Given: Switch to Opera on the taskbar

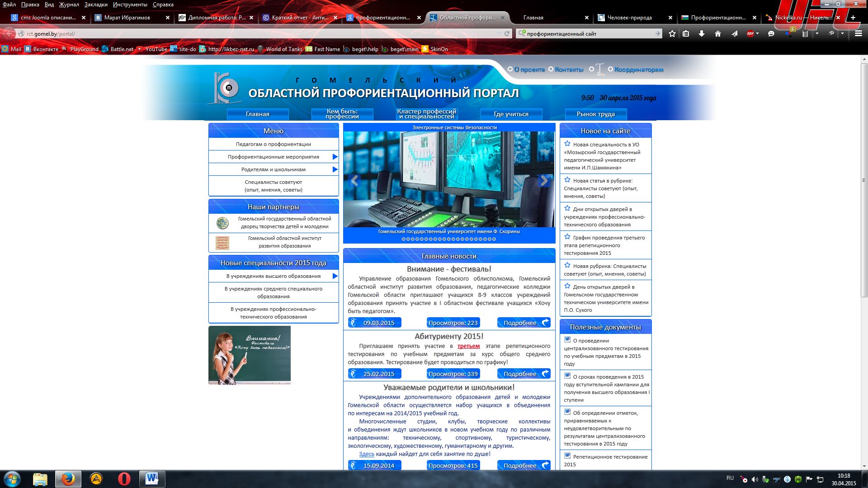Looking at the screenshot, I should point(124,479).
